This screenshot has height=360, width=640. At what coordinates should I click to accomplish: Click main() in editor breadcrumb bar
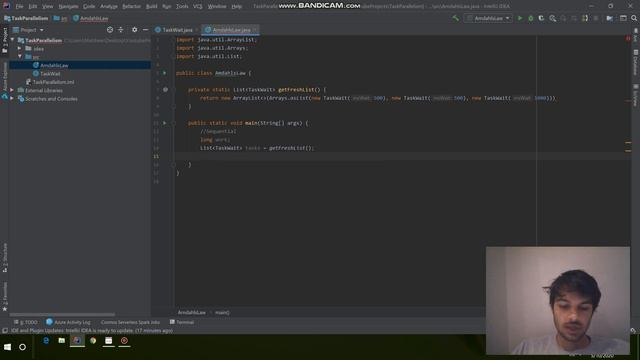(x=222, y=312)
